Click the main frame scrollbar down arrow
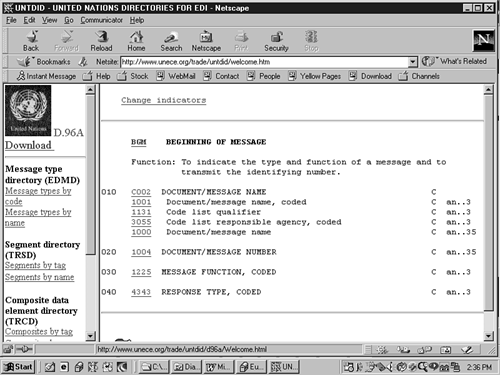Viewport: 500px width, 375px height. coord(488,336)
